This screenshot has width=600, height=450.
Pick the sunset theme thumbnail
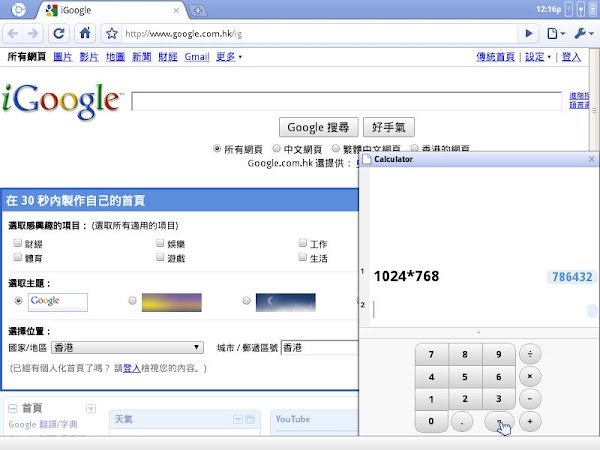pyautogui.click(x=171, y=302)
